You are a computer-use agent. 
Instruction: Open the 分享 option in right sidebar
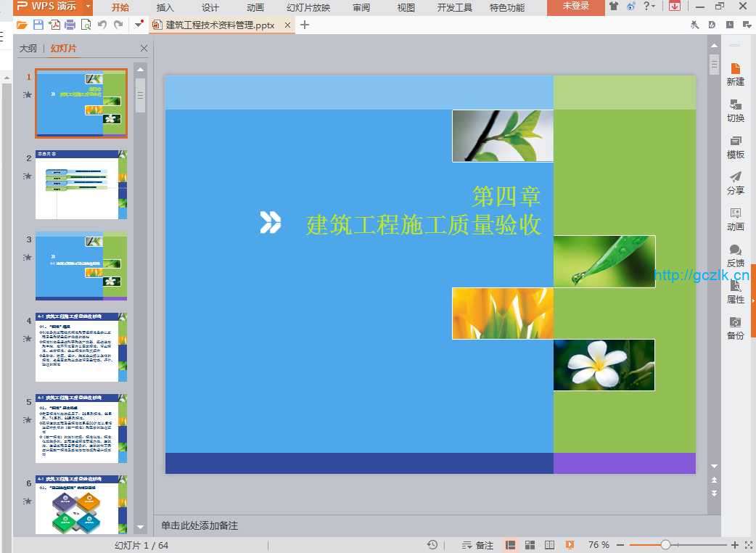coord(735,182)
